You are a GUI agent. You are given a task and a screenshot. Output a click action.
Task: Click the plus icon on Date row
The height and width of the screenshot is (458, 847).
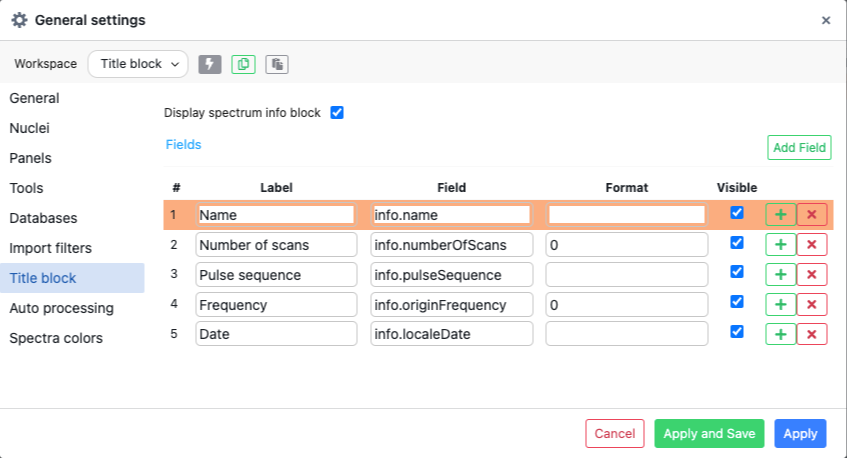coord(780,334)
